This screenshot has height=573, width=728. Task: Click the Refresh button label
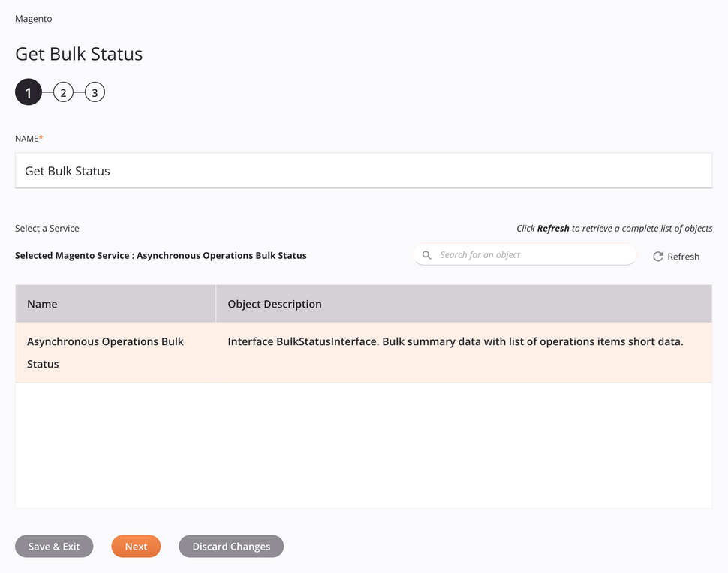click(683, 256)
